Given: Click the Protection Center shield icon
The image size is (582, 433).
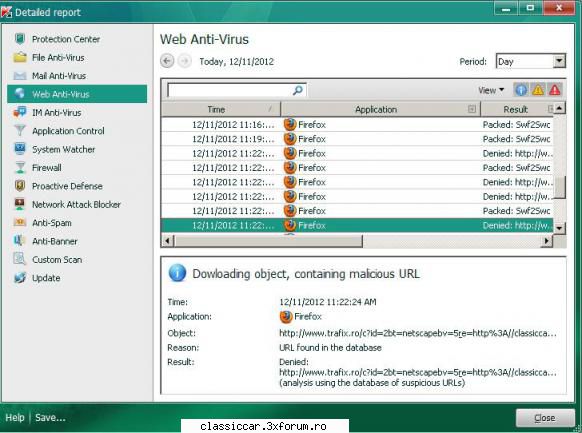Looking at the screenshot, I should point(20,39).
